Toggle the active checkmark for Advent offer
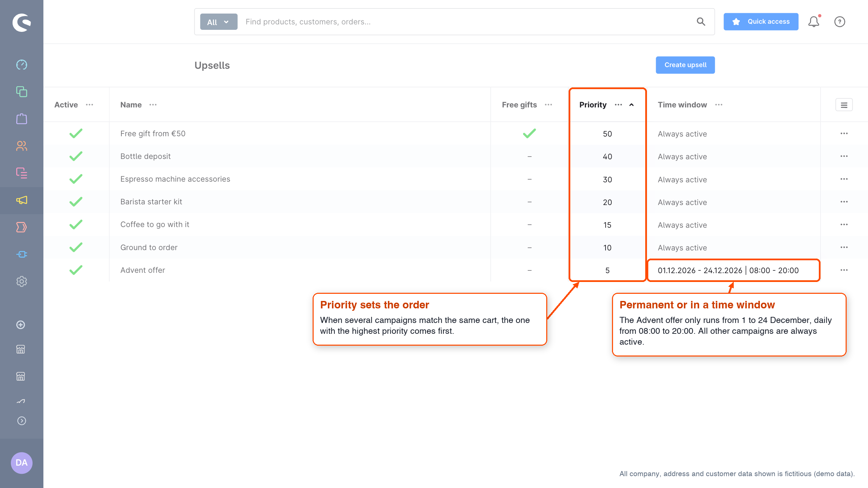 tap(76, 270)
